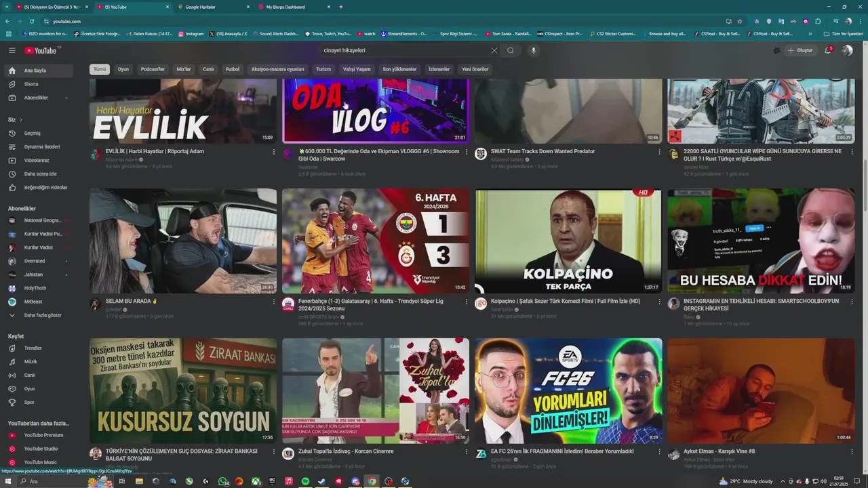
Task: Open the KOLPAÇİNO film thumbnail
Action: pyautogui.click(x=568, y=241)
